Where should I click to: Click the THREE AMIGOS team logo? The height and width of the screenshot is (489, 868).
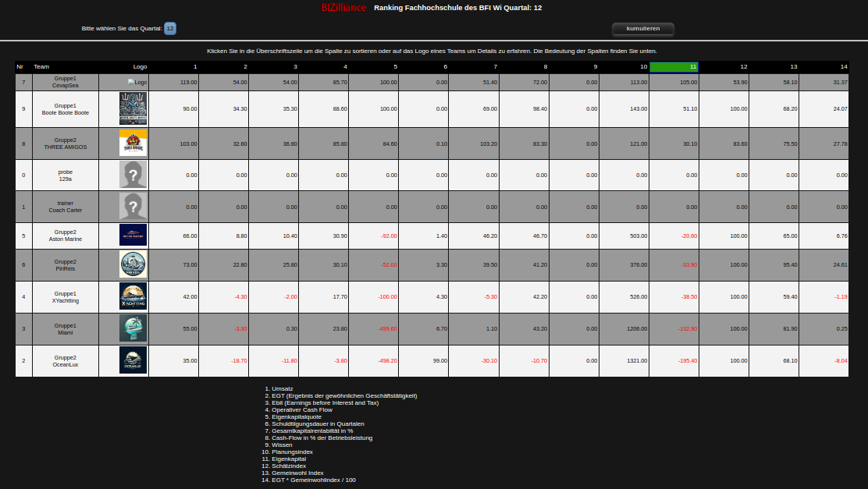pos(133,143)
